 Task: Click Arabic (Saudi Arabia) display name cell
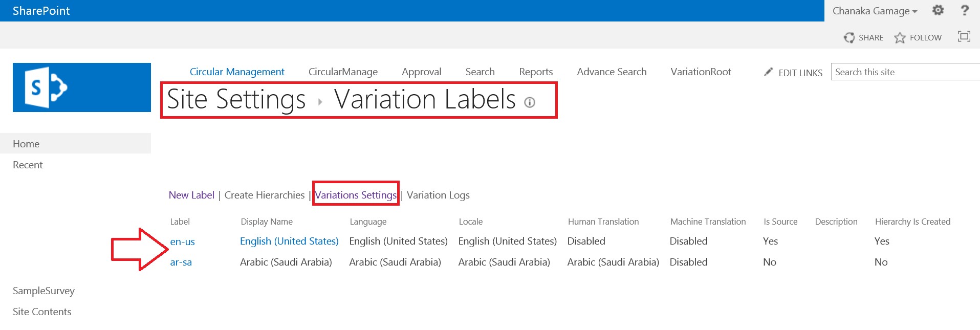coord(286,262)
